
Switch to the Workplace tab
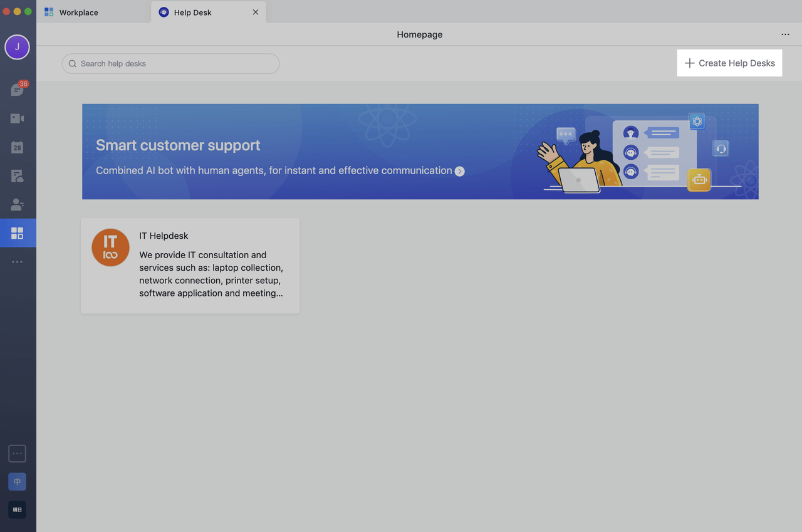pyautogui.click(x=78, y=12)
